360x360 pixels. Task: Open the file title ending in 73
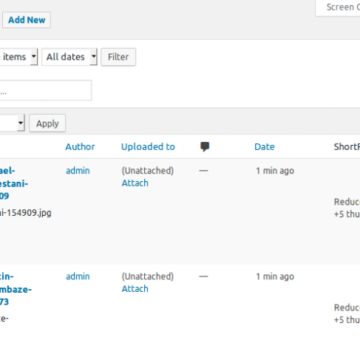[x=16, y=289]
